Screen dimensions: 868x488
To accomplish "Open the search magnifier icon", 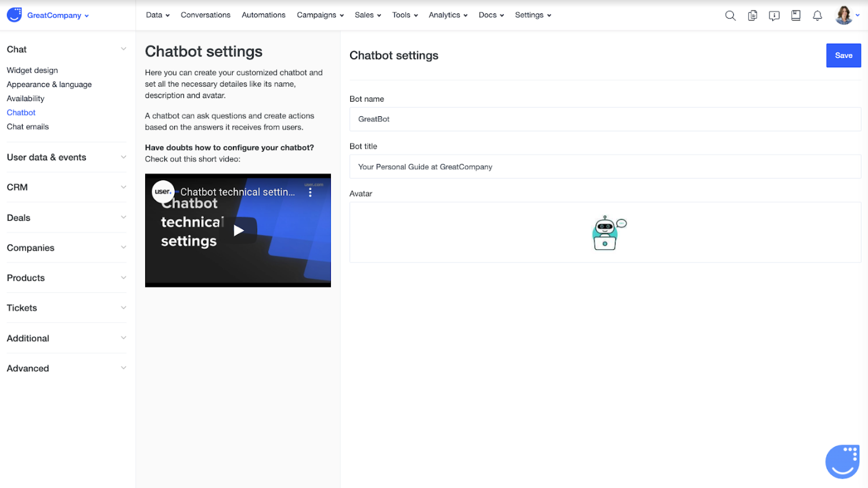I will pyautogui.click(x=730, y=16).
